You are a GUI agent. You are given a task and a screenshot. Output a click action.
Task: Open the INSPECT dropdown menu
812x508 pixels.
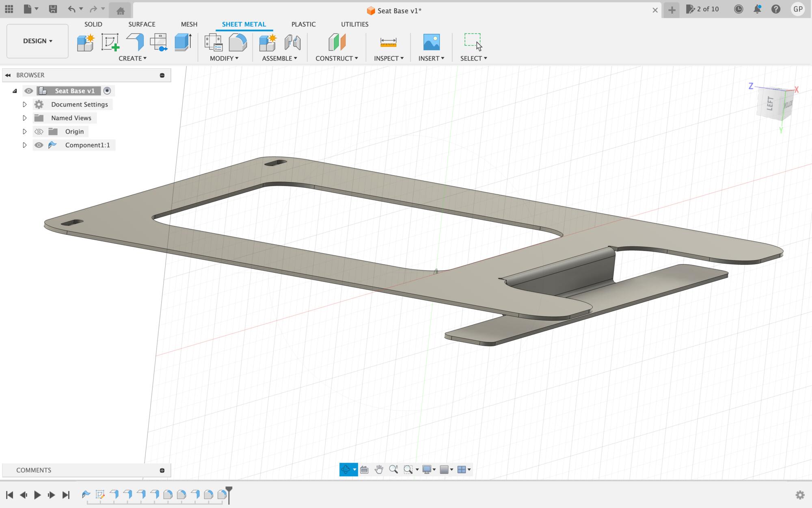click(x=389, y=59)
